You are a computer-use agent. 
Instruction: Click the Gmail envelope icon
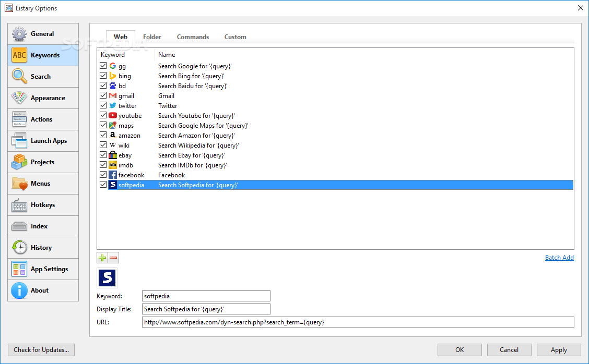113,95
